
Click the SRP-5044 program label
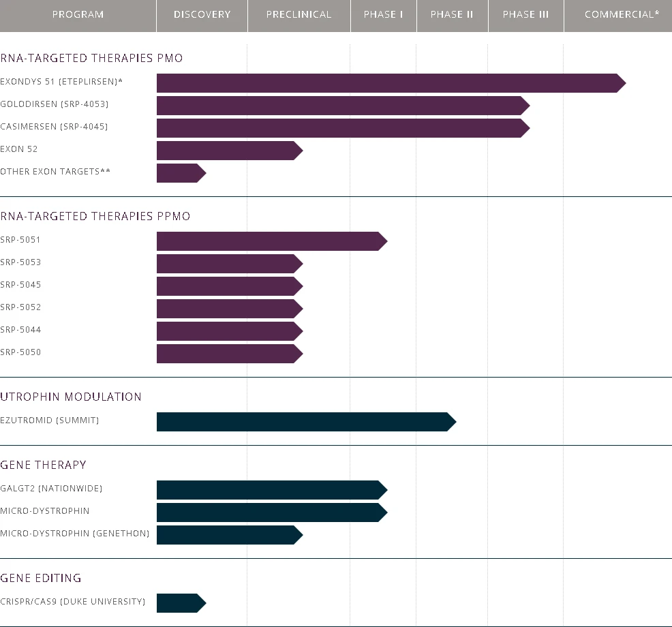coord(20,330)
